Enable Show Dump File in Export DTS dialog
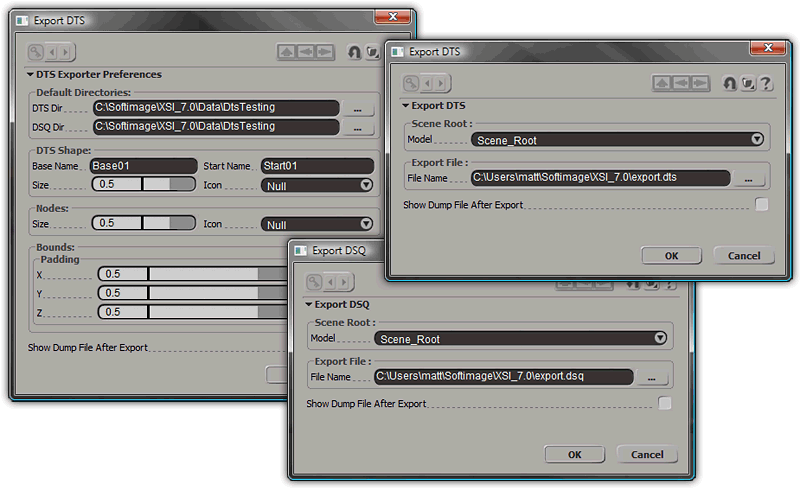800x491 pixels. (762, 205)
